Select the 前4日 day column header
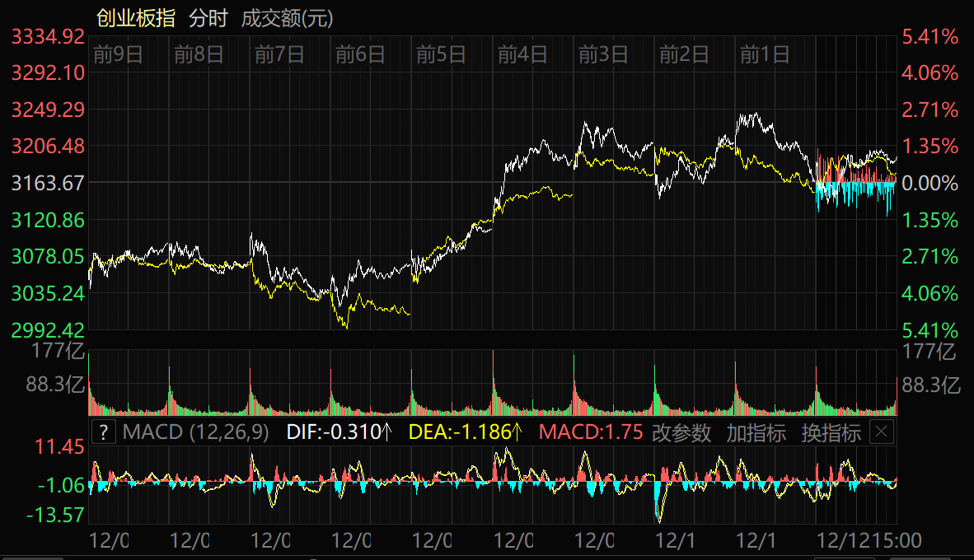The width and height of the screenshot is (974, 560). tap(522, 55)
